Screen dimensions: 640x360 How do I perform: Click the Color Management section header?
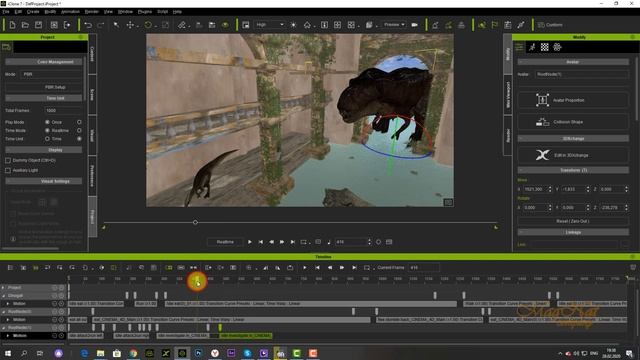44,62
